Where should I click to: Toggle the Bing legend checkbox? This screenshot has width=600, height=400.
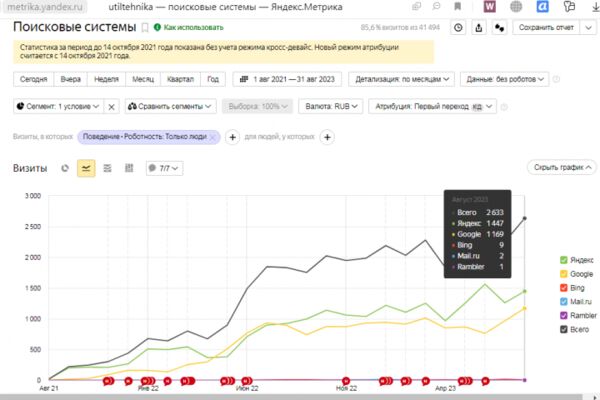(x=564, y=287)
